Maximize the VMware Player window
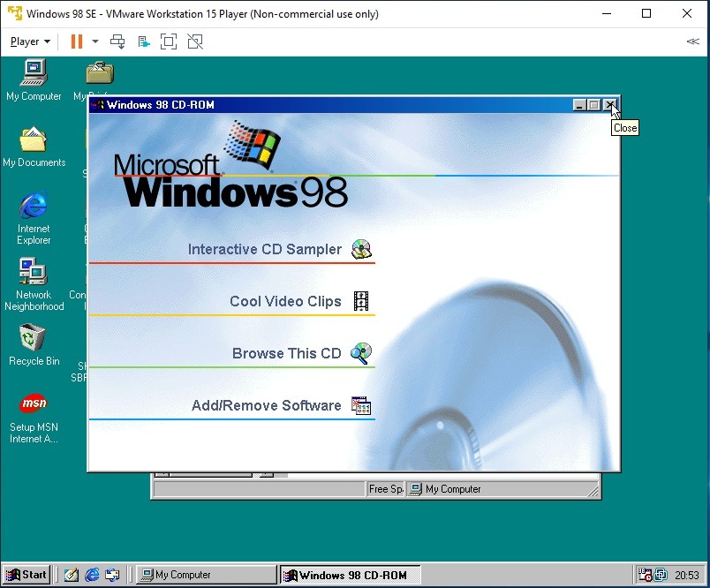The width and height of the screenshot is (710, 588). coord(646,13)
